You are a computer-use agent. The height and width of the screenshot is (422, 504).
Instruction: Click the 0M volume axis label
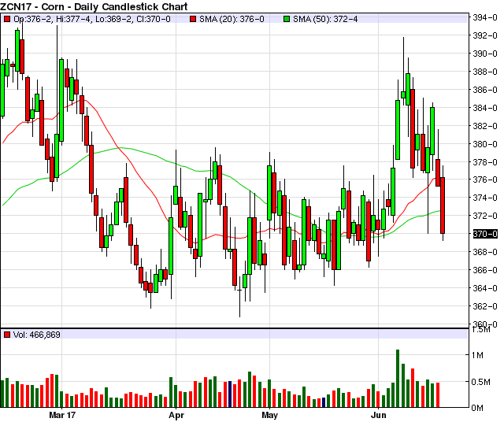pos(477,408)
